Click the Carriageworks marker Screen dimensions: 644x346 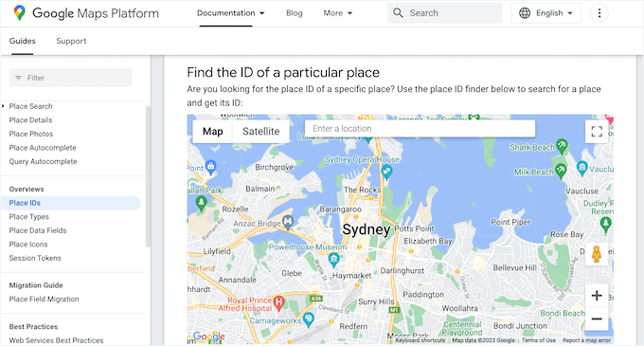tap(309, 319)
